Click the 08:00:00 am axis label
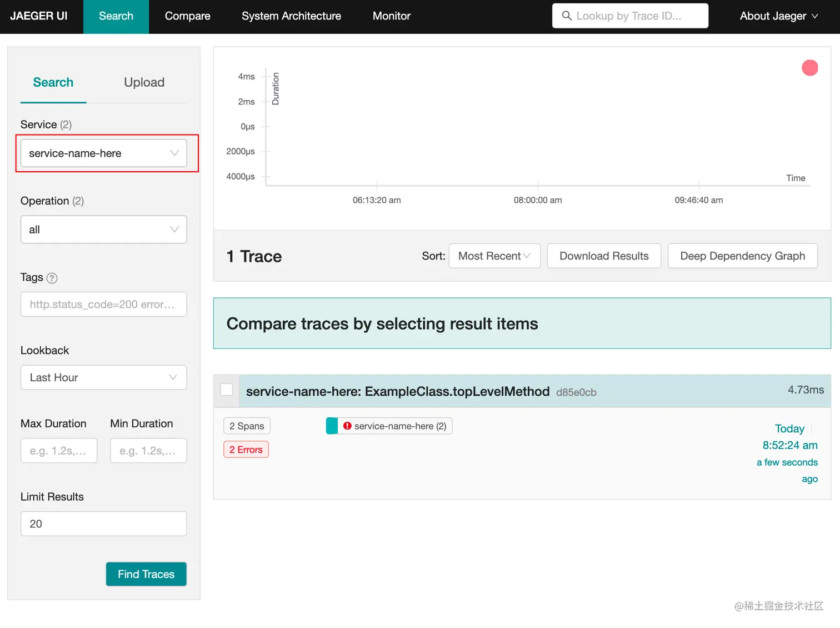The width and height of the screenshot is (840, 628). pos(538,200)
